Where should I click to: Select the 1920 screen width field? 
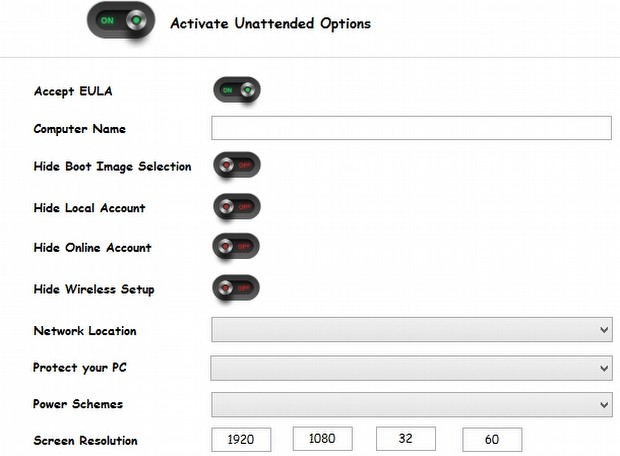[241, 439]
